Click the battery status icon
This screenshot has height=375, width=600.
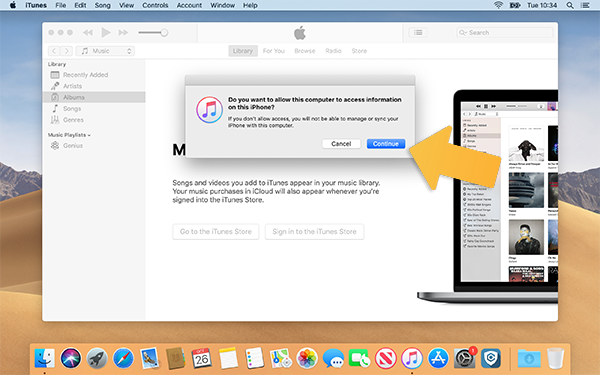tap(515, 5)
